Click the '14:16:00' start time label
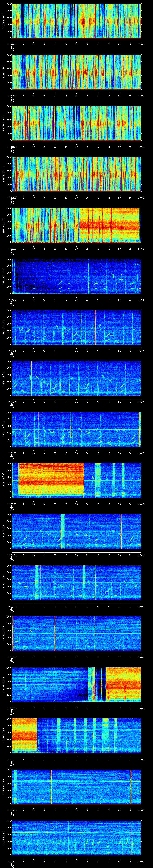Screen dimensions: 153x868 (x=12, y=44)
